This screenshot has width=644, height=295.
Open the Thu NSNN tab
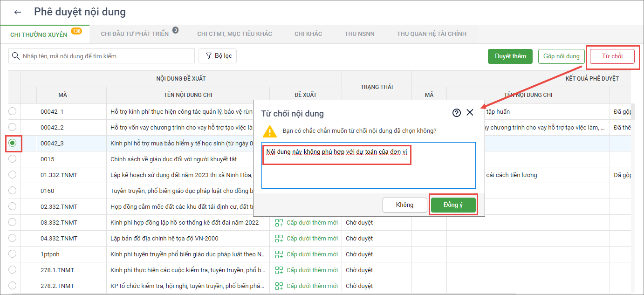tap(359, 34)
